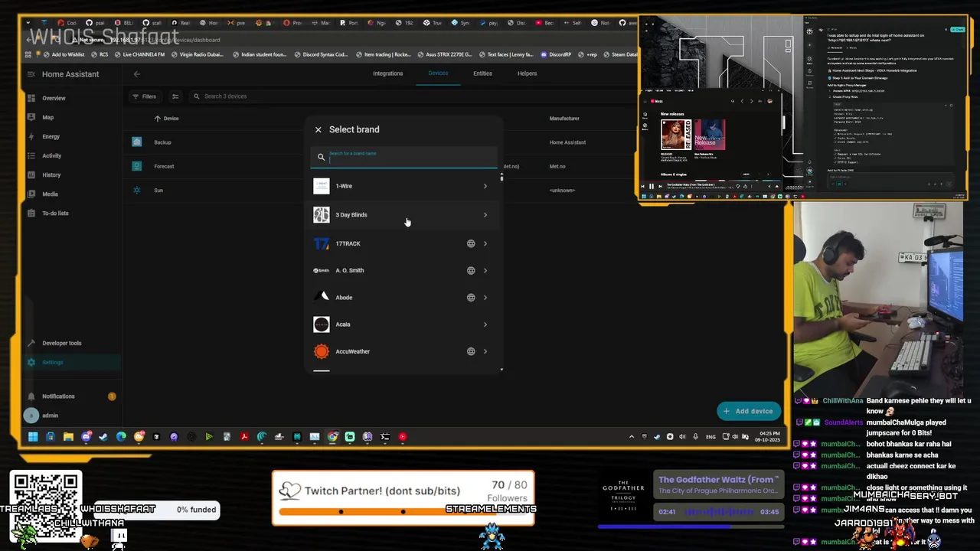
Task: Click the Add device button
Action: pyautogui.click(x=749, y=411)
